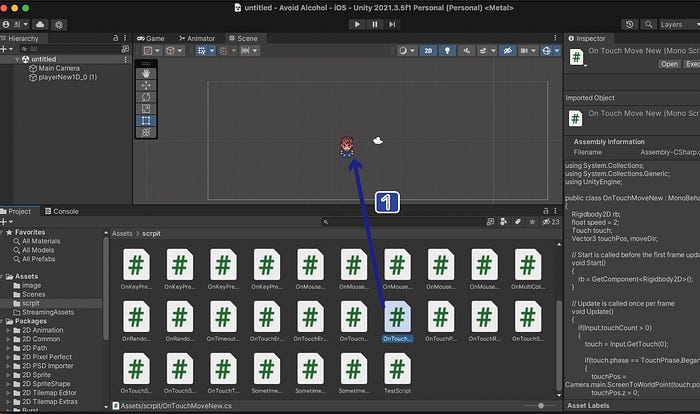Switch to the Animator tab
Viewport: 700px width, 414px height.
[x=197, y=38]
